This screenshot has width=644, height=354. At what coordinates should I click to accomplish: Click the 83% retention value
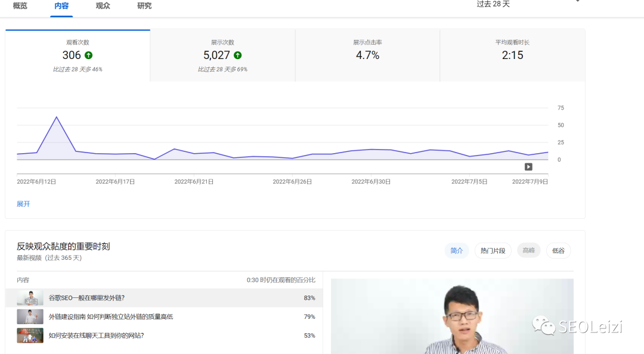(309, 298)
